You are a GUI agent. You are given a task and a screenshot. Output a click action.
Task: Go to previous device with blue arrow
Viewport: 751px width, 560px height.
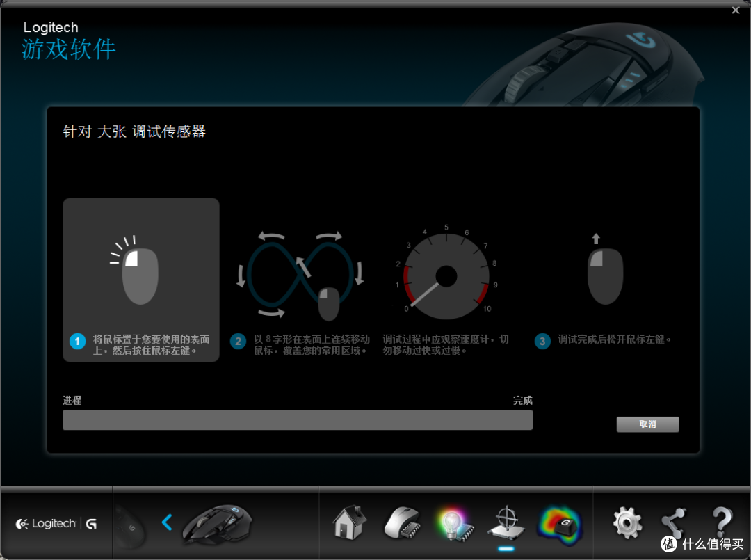click(x=167, y=522)
